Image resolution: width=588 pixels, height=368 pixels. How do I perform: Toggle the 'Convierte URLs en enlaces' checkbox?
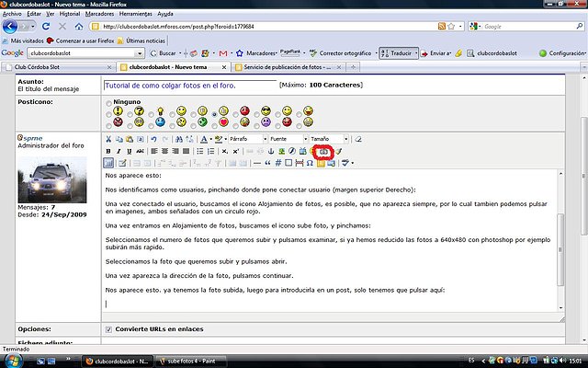coord(108,329)
